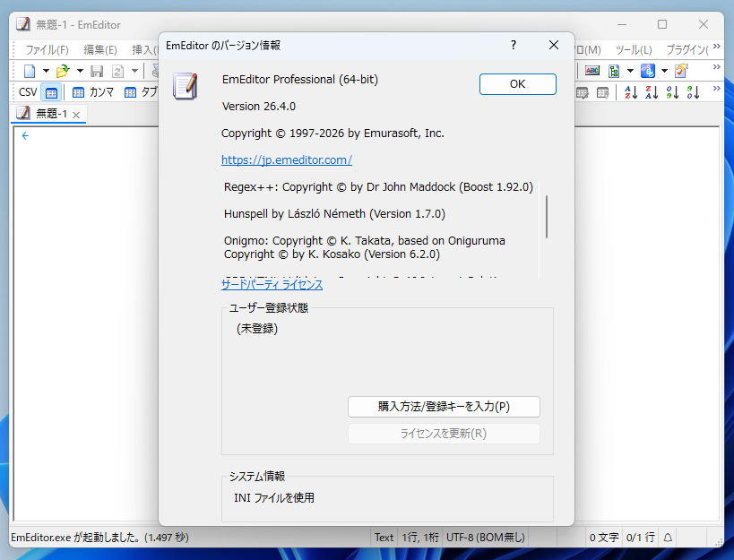Viewport: 734px width, 560px height.
Task: Open the 編集(E) menu
Action: point(100,49)
